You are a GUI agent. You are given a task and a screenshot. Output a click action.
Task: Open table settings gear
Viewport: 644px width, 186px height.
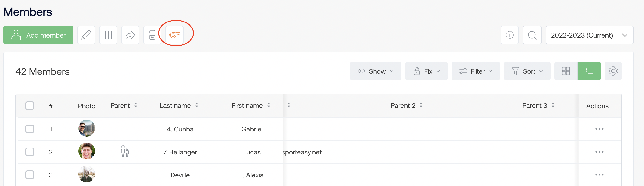coord(613,71)
